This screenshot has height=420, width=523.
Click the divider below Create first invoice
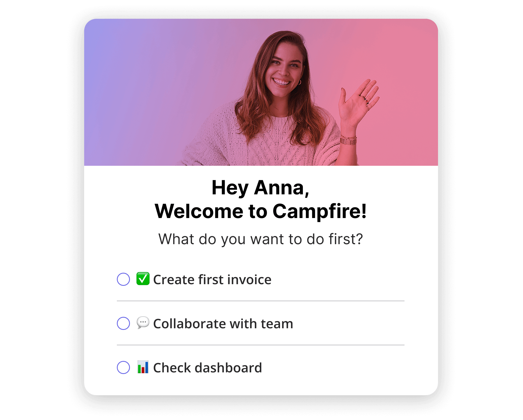pos(261,301)
